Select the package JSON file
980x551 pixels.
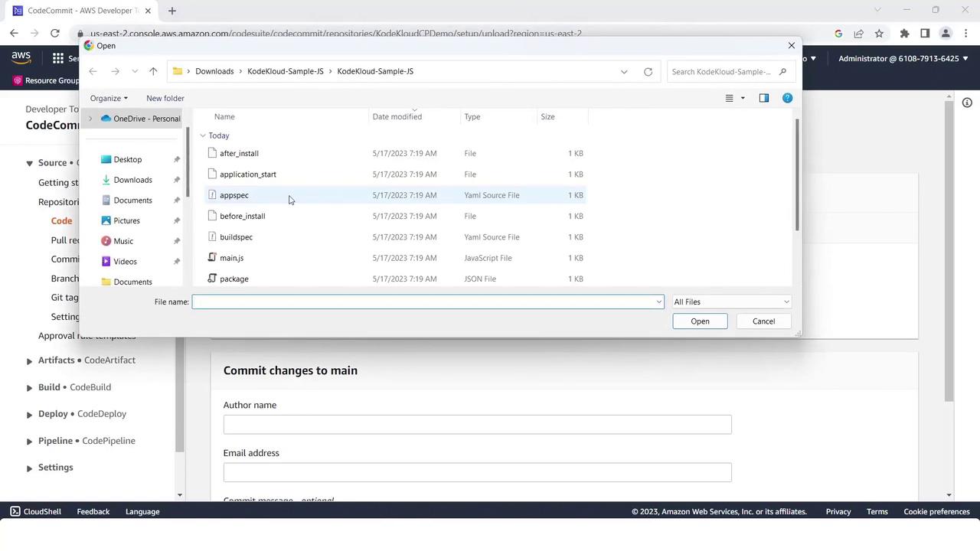(x=396, y=279)
